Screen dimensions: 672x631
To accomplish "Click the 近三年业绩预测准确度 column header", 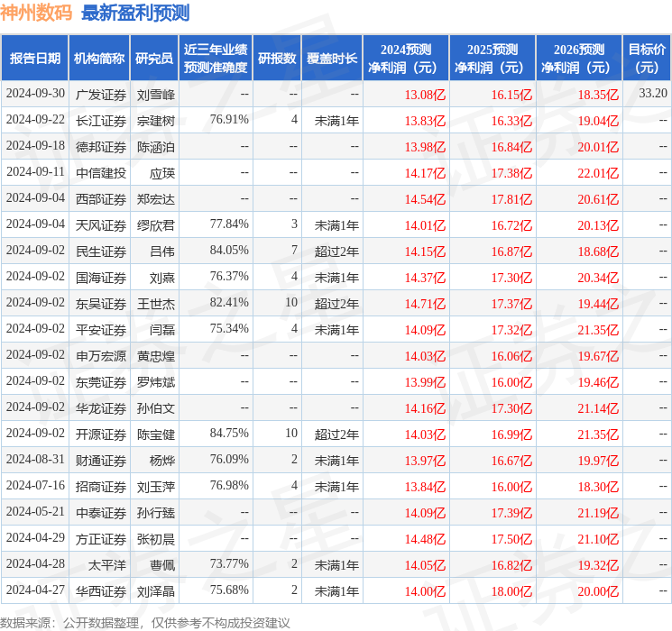I will click(216, 59).
